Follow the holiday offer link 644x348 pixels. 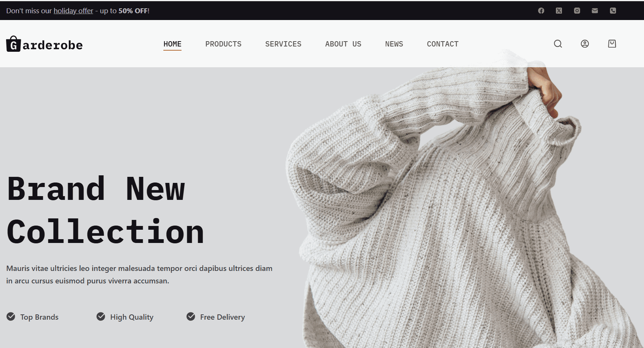(x=73, y=11)
